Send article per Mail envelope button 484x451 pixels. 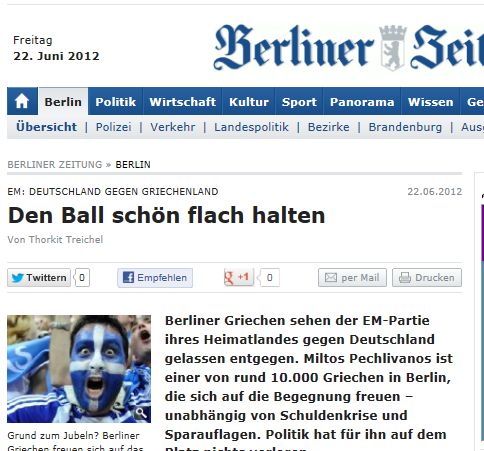(x=352, y=278)
